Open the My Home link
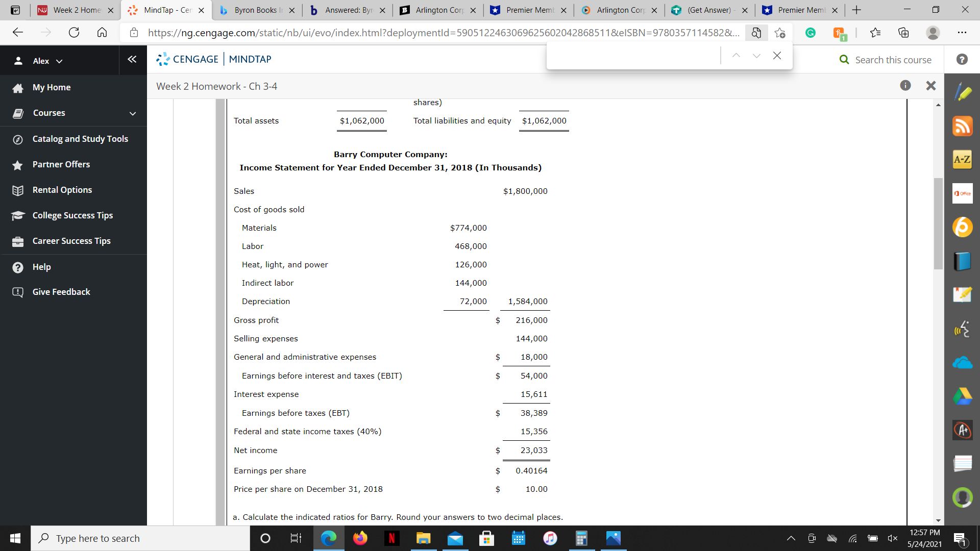 [52, 87]
